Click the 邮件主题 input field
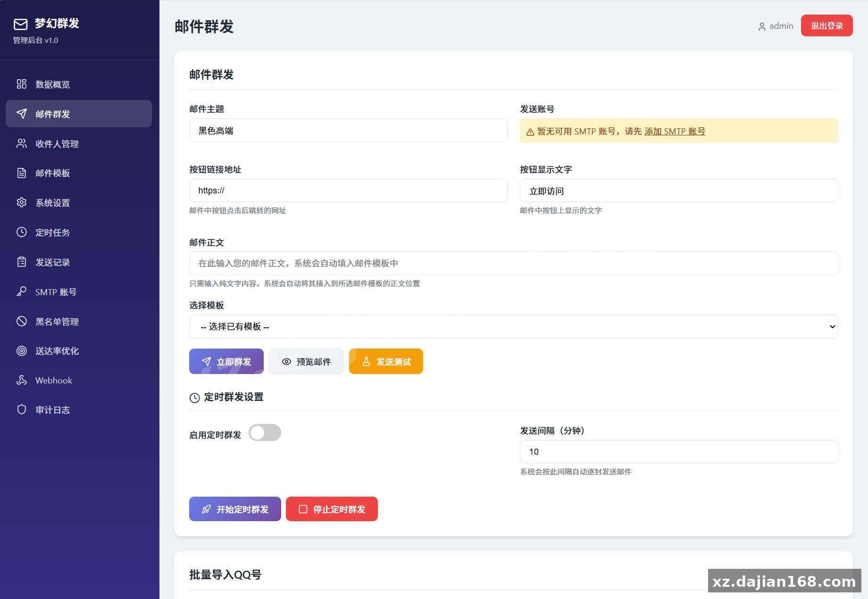Screen dimensions: 868x599 pyautogui.click(x=348, y=130)
